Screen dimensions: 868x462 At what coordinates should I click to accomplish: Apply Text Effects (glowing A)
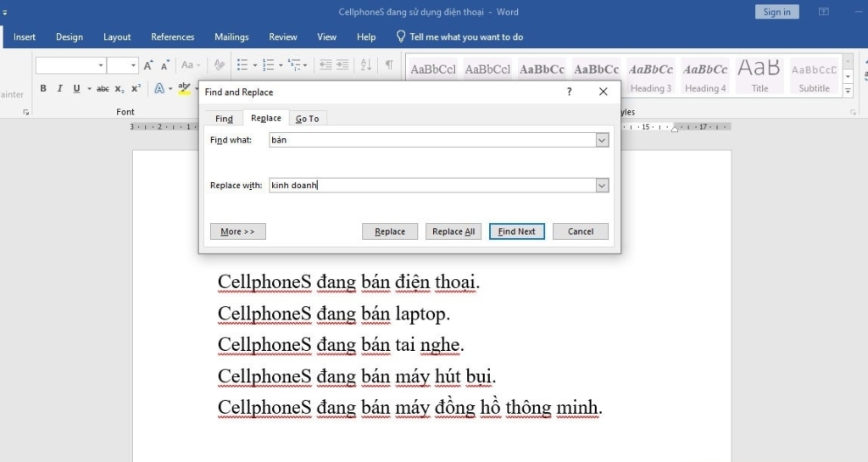(159, 88)
